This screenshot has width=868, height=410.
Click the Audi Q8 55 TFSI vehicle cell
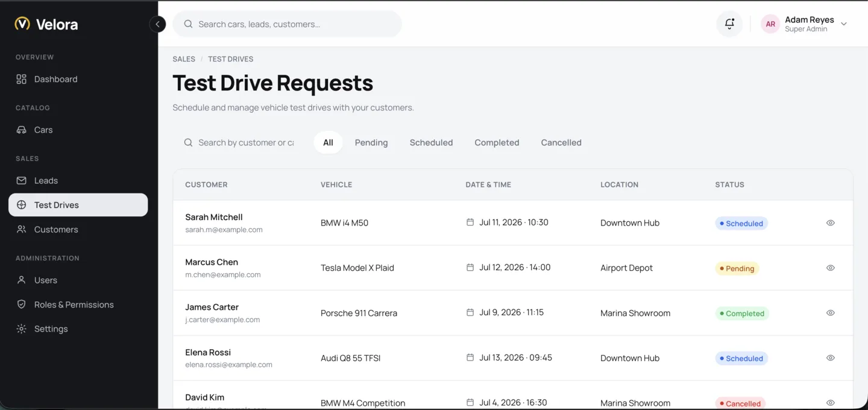(351, 358)
